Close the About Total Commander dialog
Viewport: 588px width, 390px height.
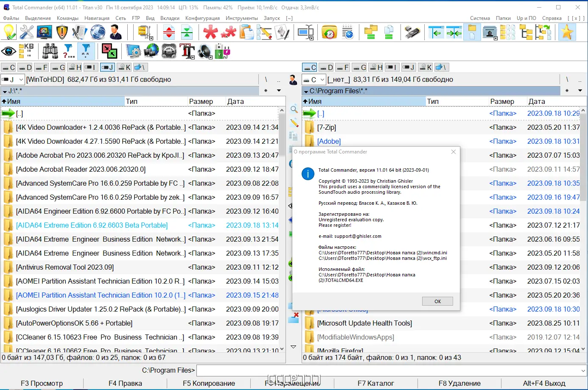point(454,152)
